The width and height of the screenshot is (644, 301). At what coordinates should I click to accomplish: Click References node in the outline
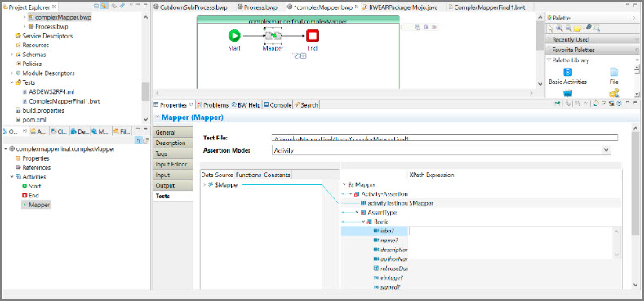[x=33, y=167]
